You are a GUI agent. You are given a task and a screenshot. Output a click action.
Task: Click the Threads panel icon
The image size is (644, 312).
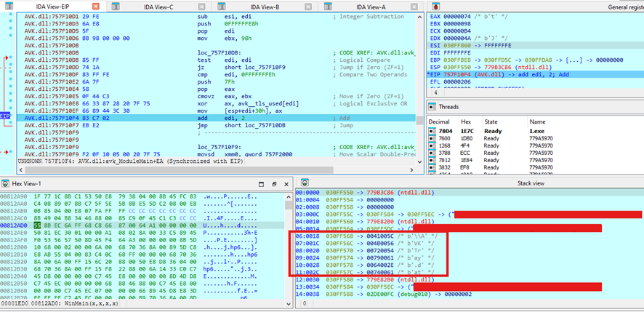pos(432,107)
